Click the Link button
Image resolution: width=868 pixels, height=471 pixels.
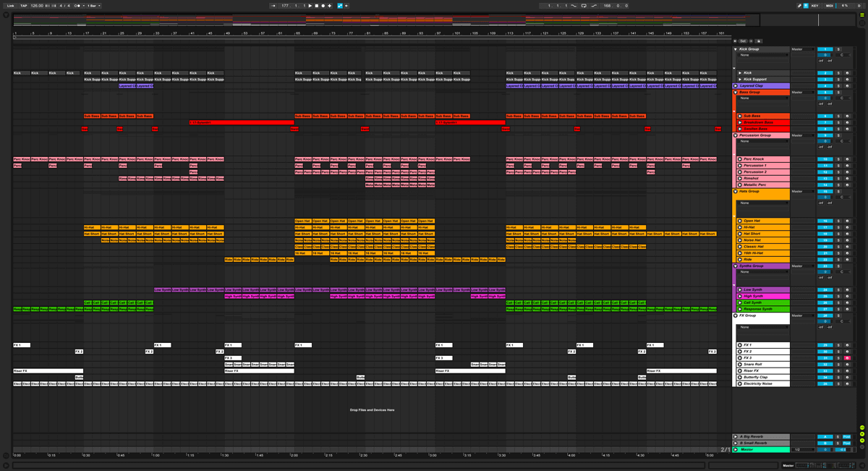pos(11,6)
